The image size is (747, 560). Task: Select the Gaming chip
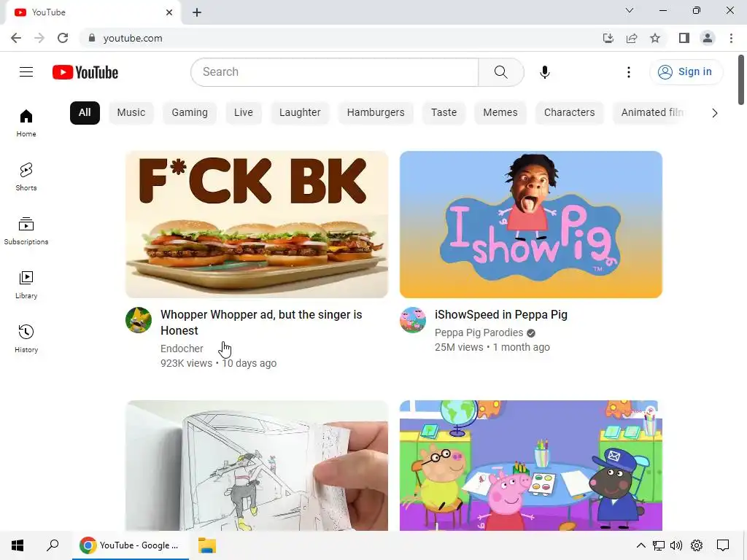(x=190, y=113)
